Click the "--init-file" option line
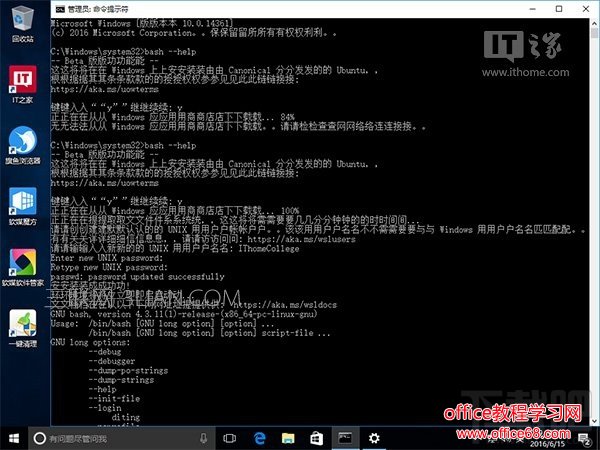 (114, 399)
